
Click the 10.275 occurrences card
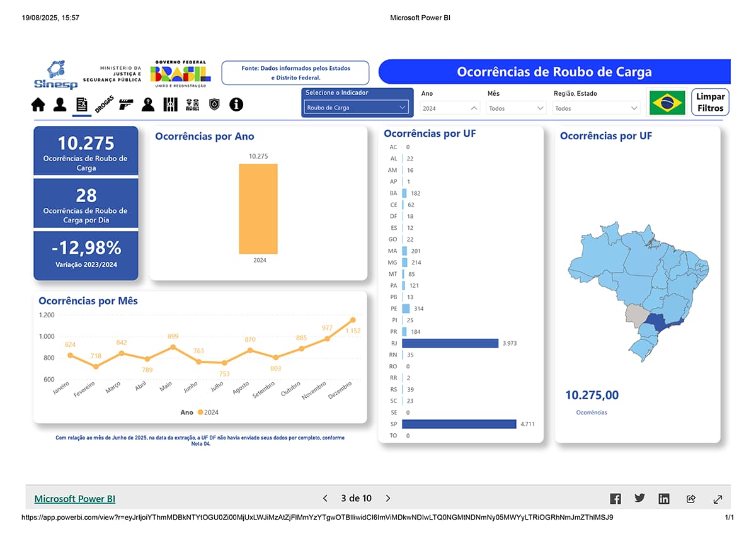tap(86, 151)
